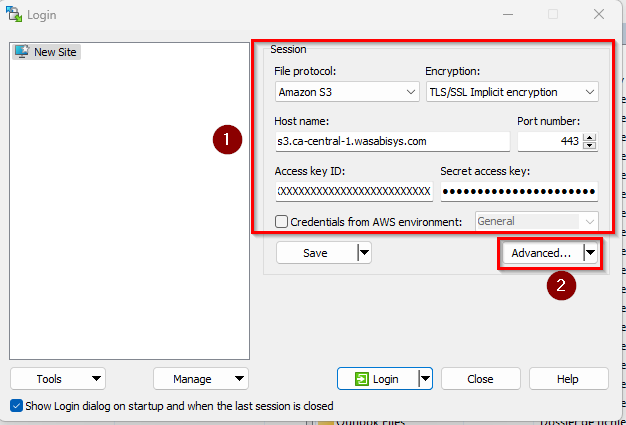
Task: Click the Save button
Action: pyautogui.click(x=317, y=253)
